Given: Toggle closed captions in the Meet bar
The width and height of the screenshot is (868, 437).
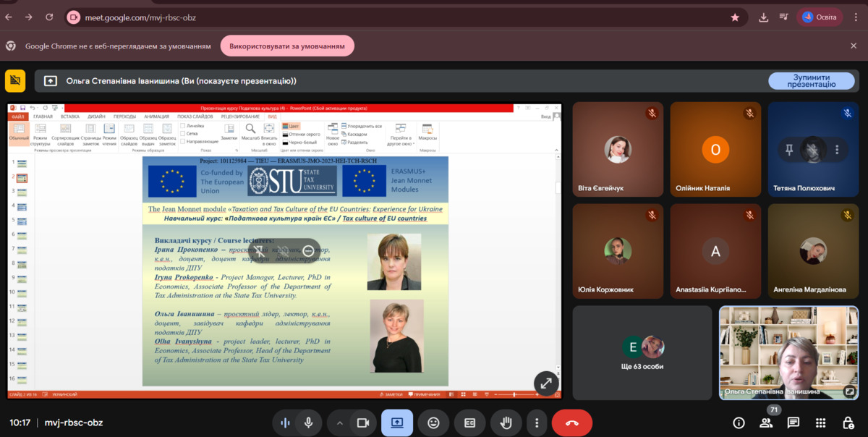Looking at the screenshot, I should pos(470,423).
